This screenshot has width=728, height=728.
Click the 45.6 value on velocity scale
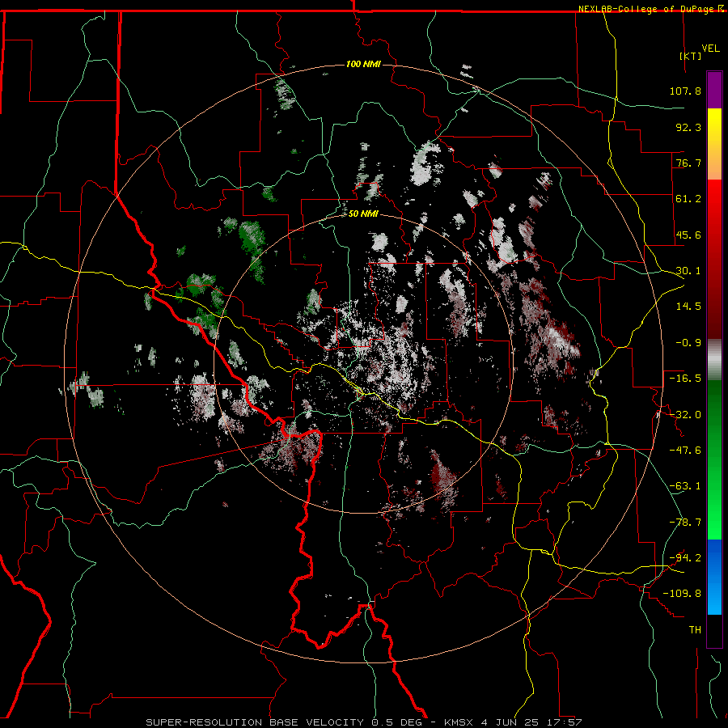point(688,235)
